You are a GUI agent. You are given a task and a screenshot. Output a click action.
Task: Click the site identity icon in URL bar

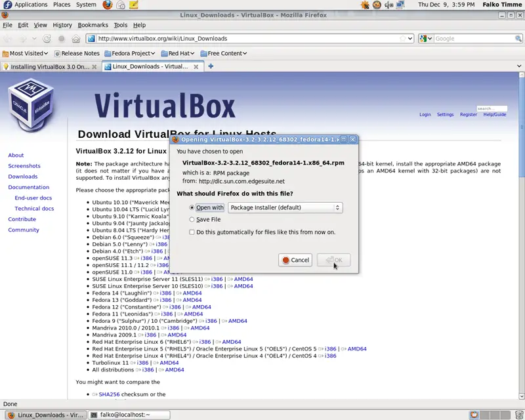[x=91, y=39]
